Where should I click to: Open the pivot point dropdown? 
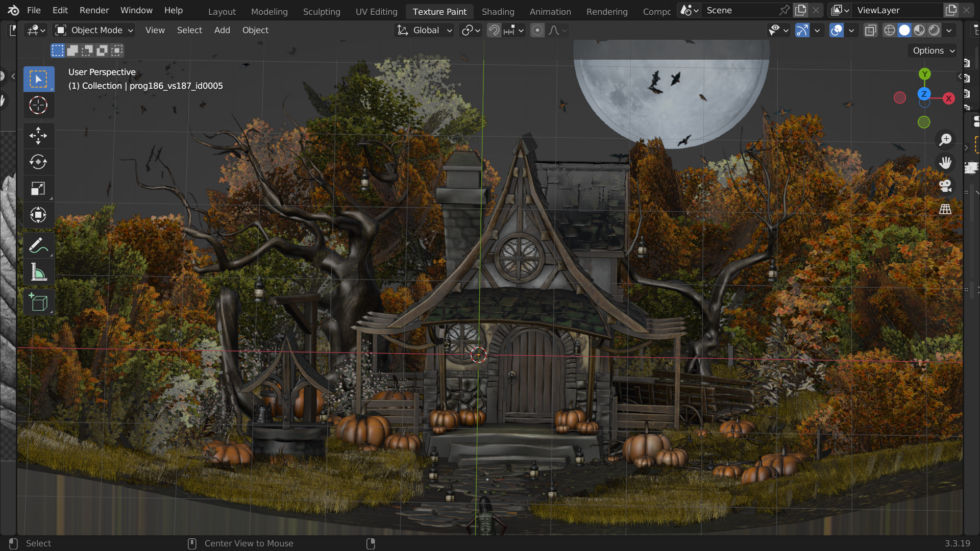click(471, 31)
